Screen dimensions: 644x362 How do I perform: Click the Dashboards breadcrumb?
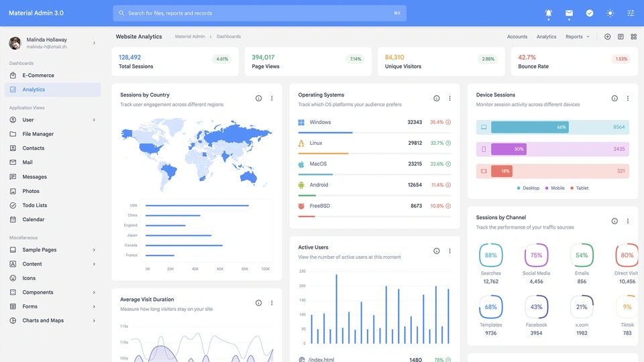click(x=229, y=36)
